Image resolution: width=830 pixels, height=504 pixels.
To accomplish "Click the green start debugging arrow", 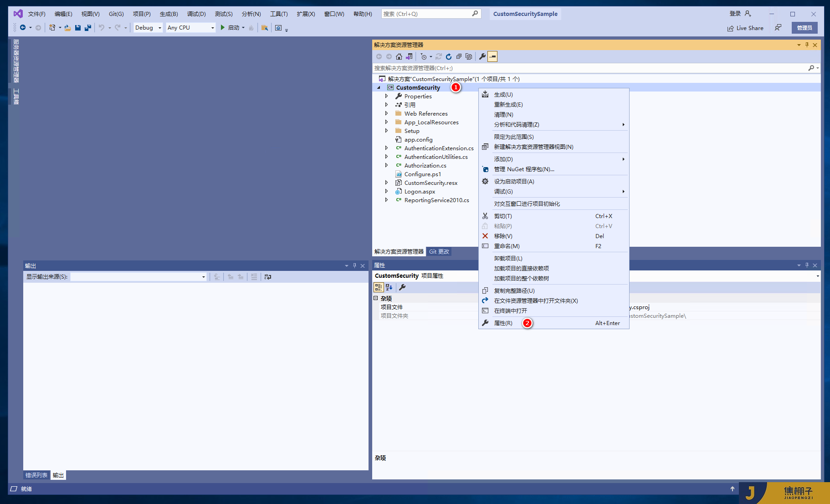I will point(223,28).
